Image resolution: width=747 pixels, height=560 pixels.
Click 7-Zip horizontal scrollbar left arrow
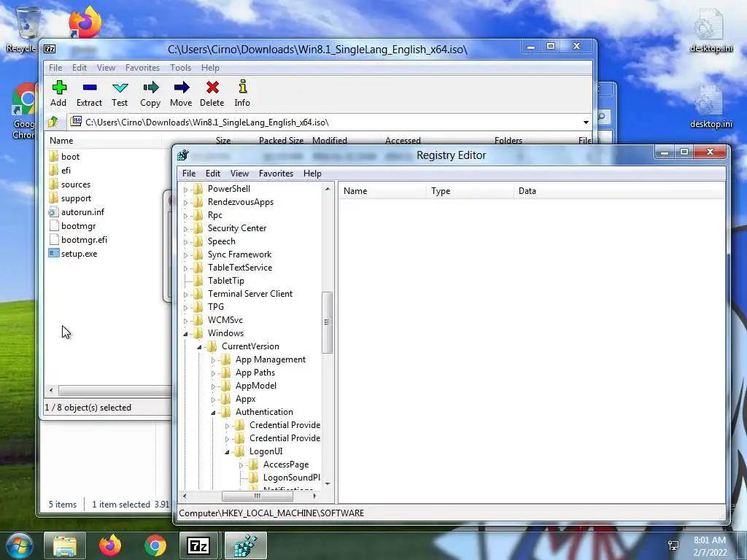coord(51,390)
